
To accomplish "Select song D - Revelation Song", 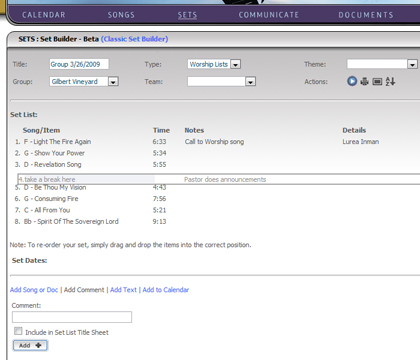I will [53, 164].
